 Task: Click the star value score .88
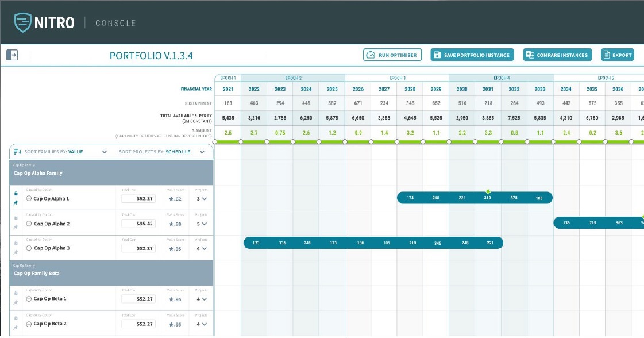[175, 224]
